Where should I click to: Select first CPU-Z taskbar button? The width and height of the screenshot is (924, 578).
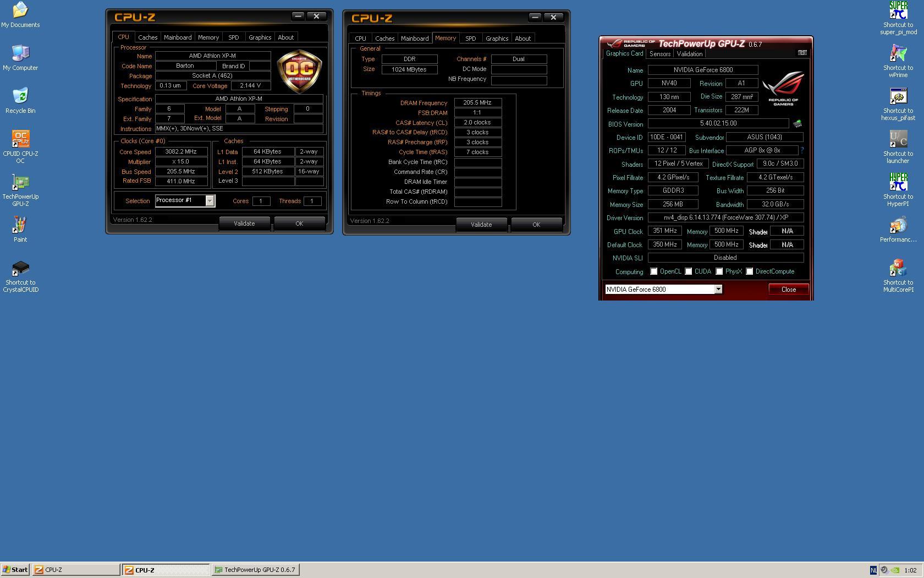click(x=76, y=570)
